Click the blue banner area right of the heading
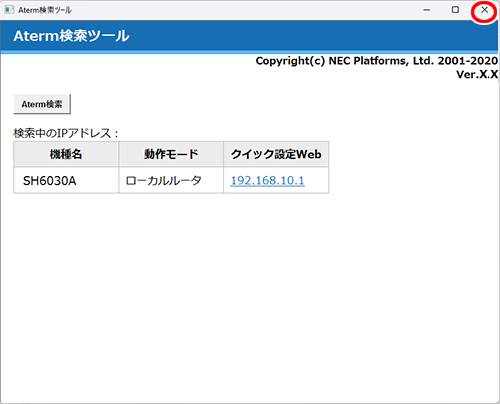Screen dimensions: 500x404 (x=313, y=36)
